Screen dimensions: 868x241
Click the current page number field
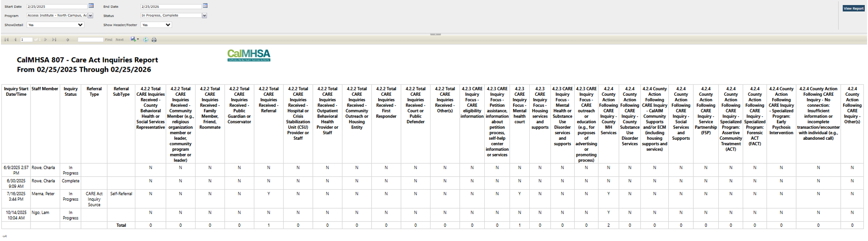tap(26, 40)
